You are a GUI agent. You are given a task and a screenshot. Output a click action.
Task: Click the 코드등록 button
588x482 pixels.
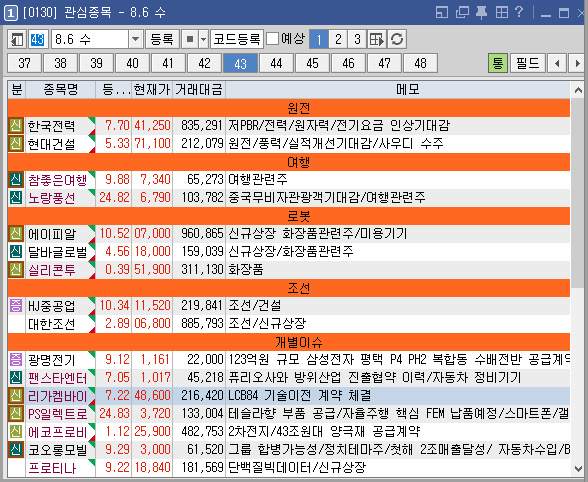point(237,39)
